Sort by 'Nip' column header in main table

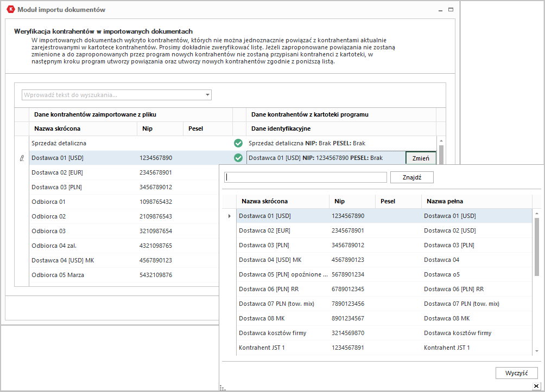[x=160, y=128]
